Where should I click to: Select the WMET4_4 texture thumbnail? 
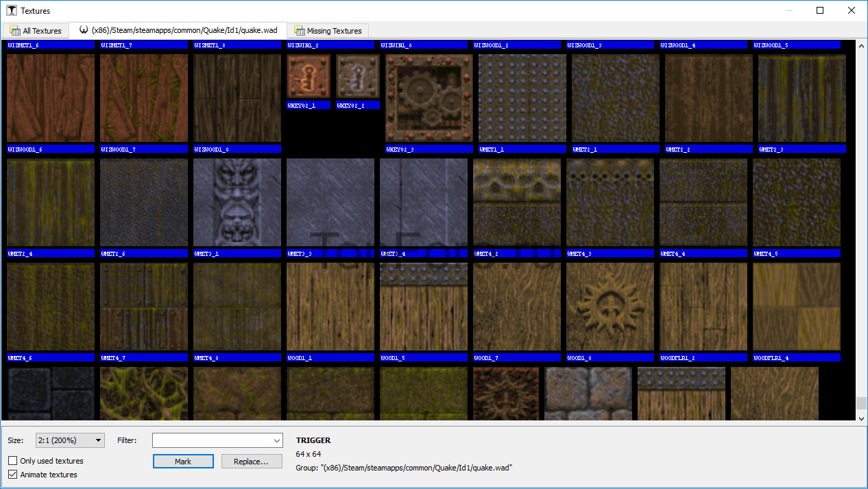coord(703,202)
